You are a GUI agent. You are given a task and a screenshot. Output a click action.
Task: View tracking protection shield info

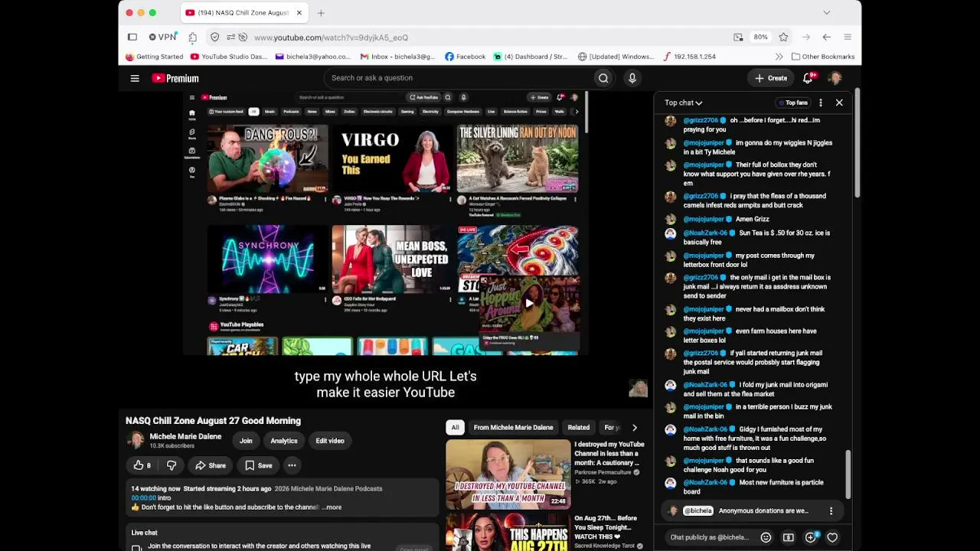215,37
